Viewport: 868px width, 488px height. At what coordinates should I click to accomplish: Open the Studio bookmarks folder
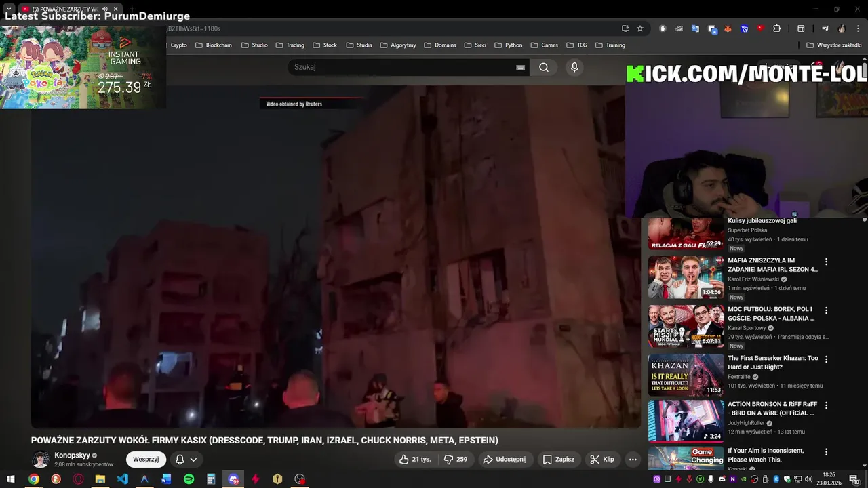coord(254,45)
